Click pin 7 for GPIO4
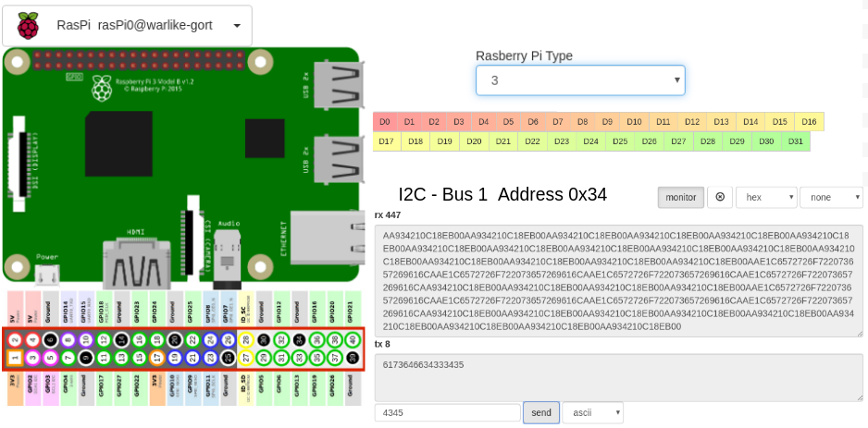Screen dimensions: 868x428 pos(68,359)
